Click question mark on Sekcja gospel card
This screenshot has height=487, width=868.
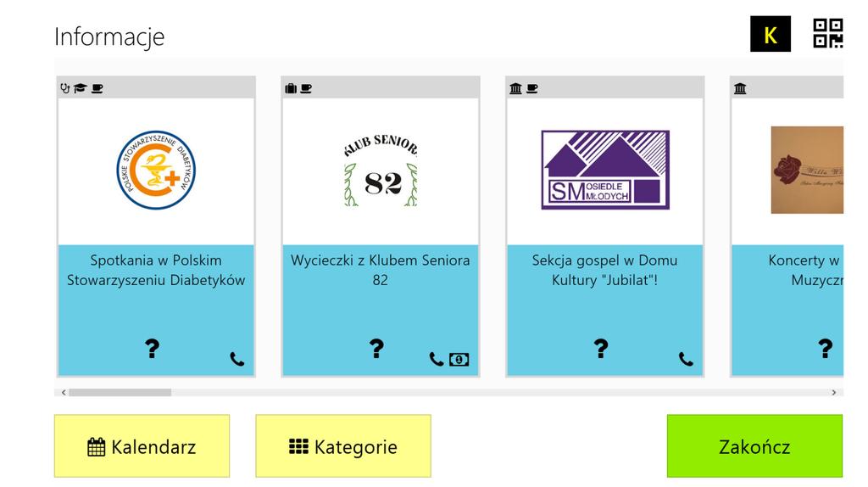[601, 349]
